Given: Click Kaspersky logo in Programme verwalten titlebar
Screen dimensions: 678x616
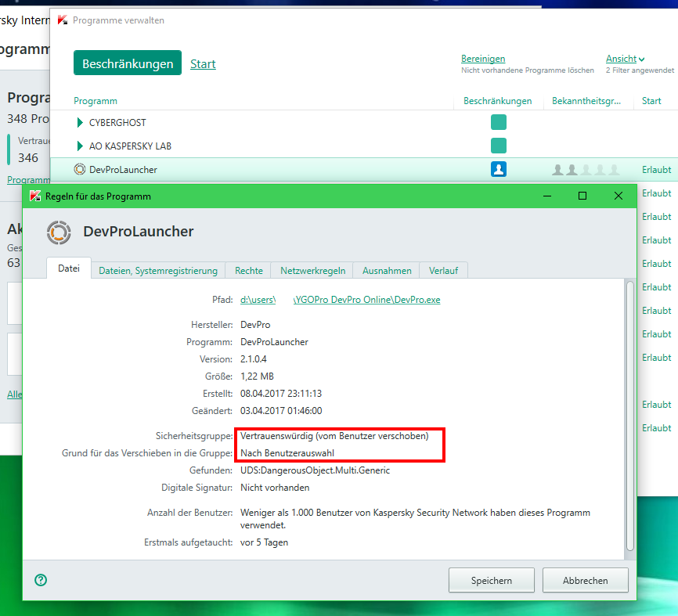Looking at the screenshot, I should pyautogui.click(x=63, y=20).
